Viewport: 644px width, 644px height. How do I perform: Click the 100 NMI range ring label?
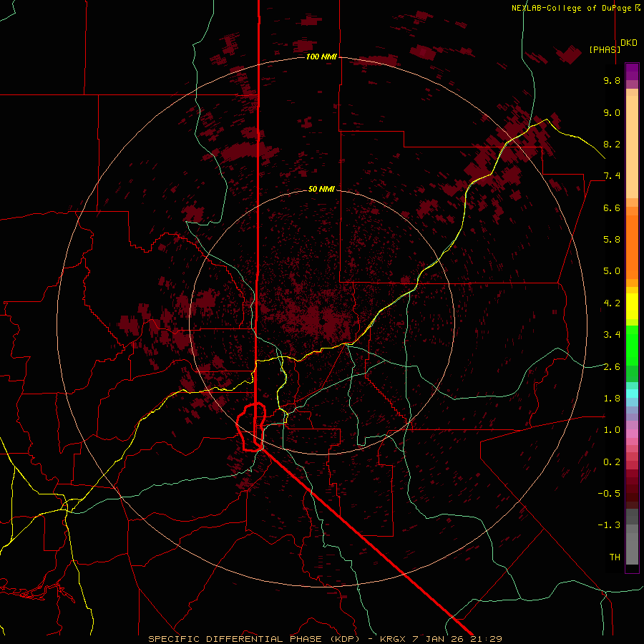[321, 57]
